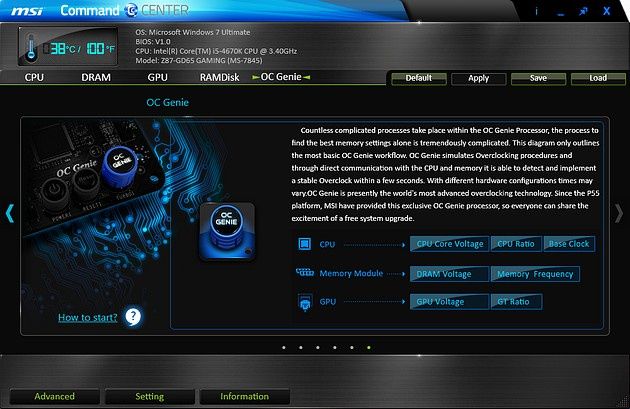630x409 pixels.
Task: Click the CPU chip icon in workflow
Action: [x=305, y=244]
